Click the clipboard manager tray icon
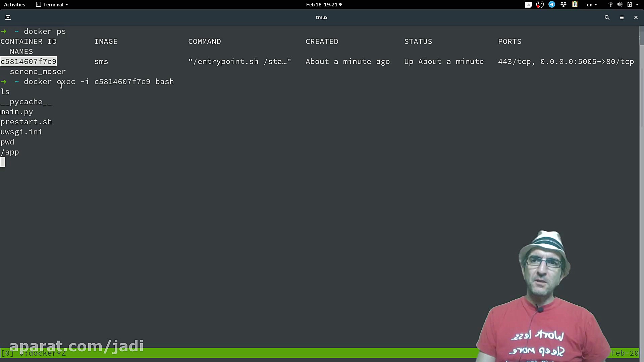 575,5
